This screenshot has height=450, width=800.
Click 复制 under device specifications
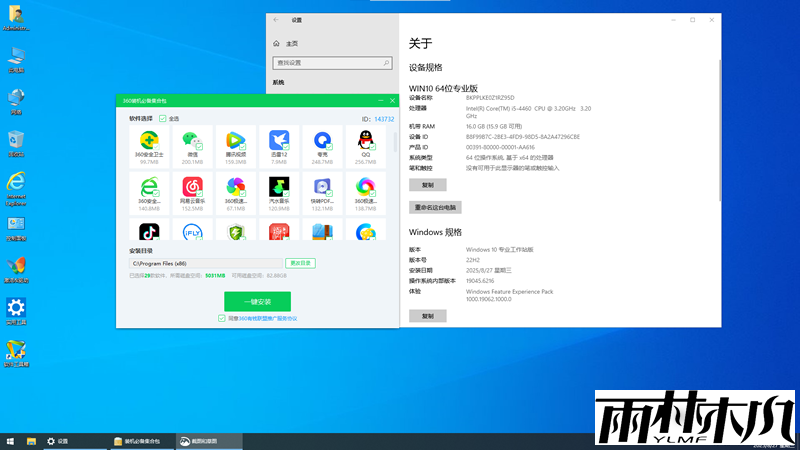428,185
